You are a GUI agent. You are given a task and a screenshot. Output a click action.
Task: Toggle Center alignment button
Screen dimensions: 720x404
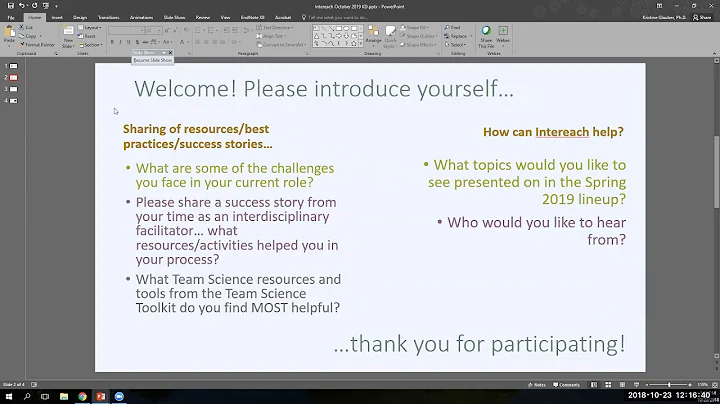[206, 42]
